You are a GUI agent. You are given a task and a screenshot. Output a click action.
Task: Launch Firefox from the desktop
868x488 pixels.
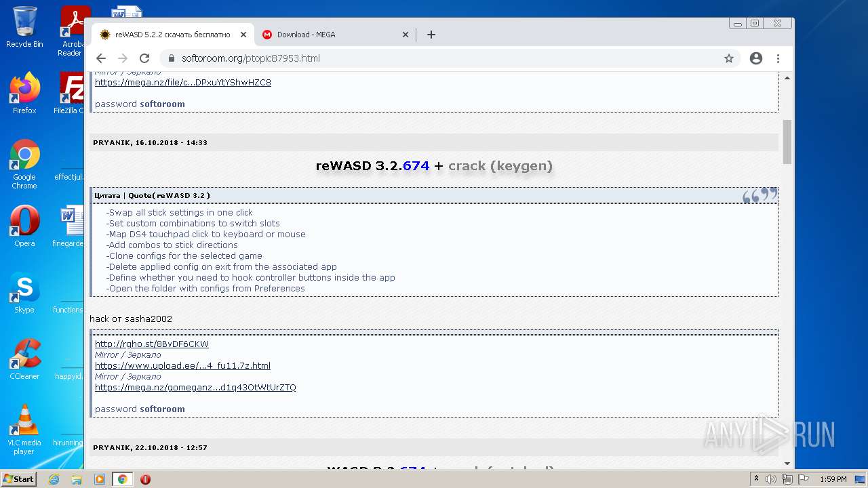(24, 93)
